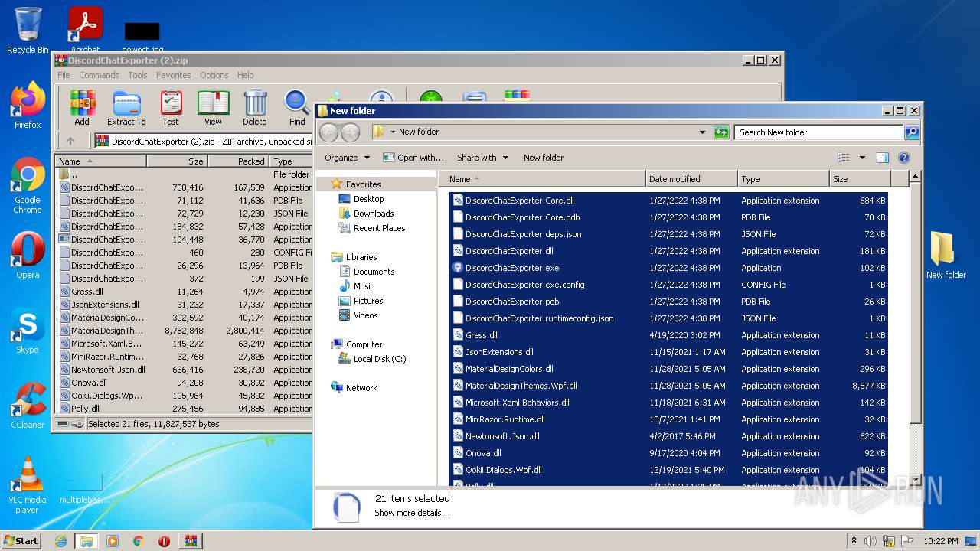Click the Explorer Forward navigation button

pos(350,132)
